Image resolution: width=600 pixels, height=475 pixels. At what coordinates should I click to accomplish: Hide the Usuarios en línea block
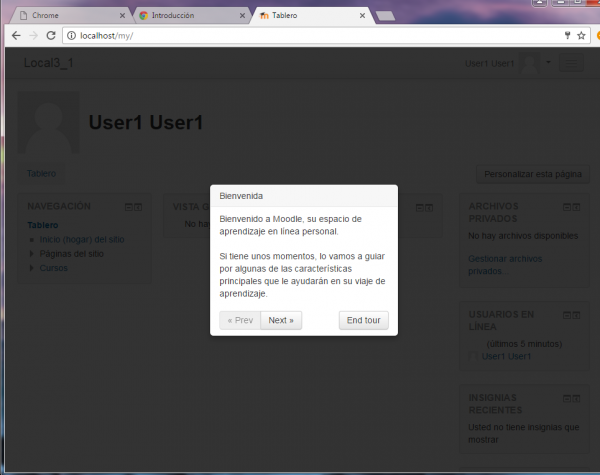tap(567, 315)
